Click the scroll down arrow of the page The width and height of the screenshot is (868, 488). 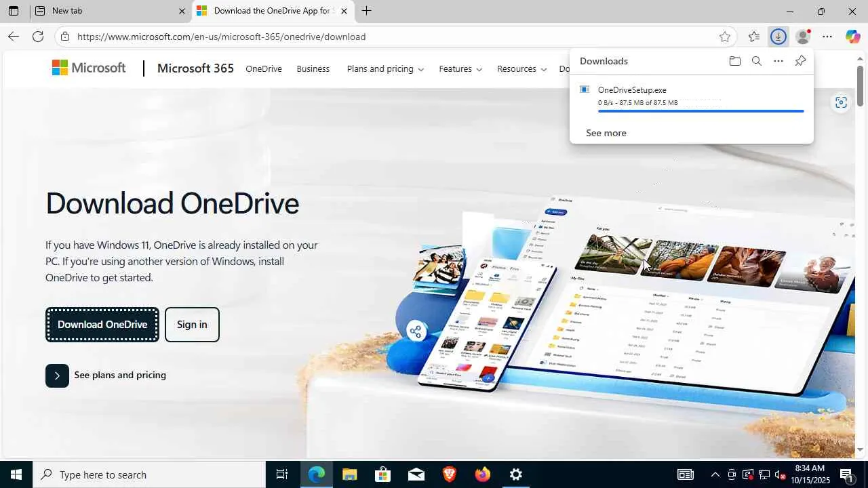click(x=860, y=449)
